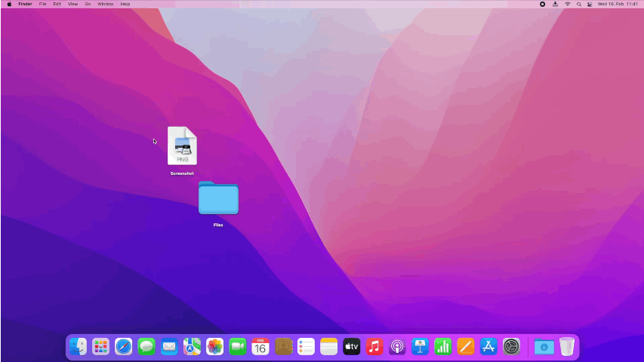
Task: Open the Finder application menu
Action: point(25,4)
